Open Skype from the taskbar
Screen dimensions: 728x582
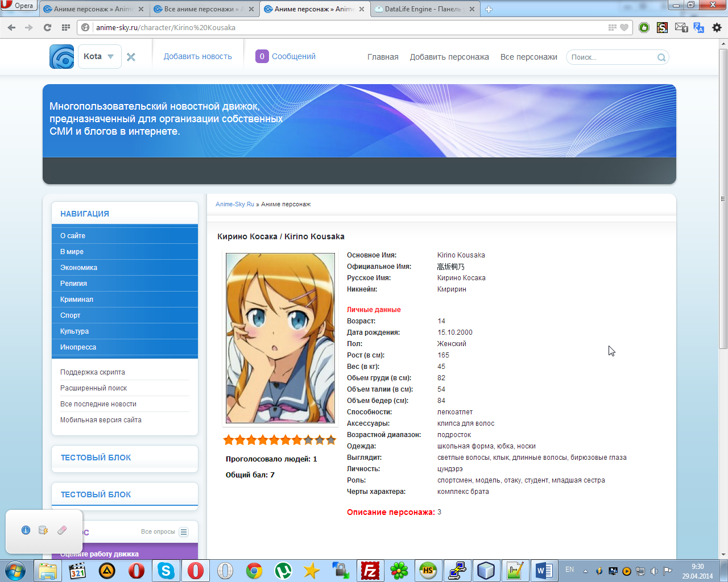tap(166, 570)
